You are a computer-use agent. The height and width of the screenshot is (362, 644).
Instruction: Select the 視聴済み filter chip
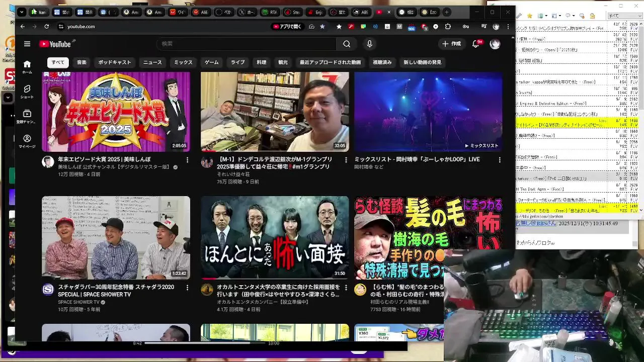(382, 62)
